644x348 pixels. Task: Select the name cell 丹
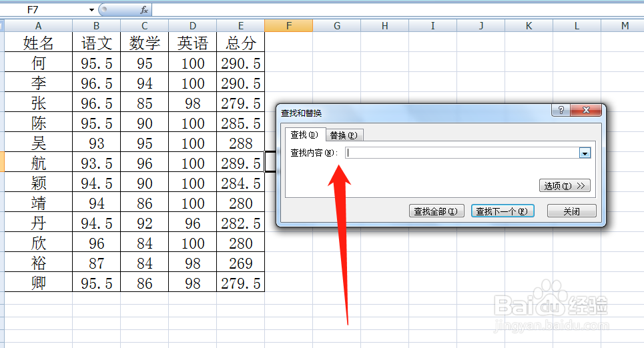pos(38,222)
